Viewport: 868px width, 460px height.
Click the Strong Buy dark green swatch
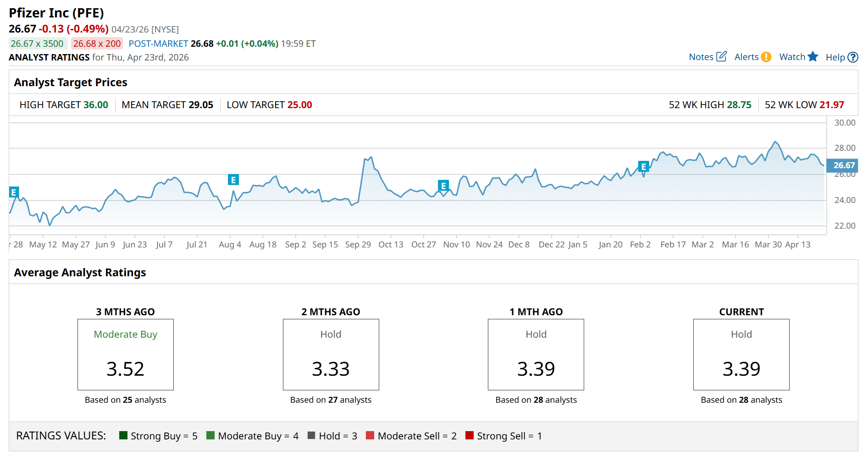coord(123,435)
